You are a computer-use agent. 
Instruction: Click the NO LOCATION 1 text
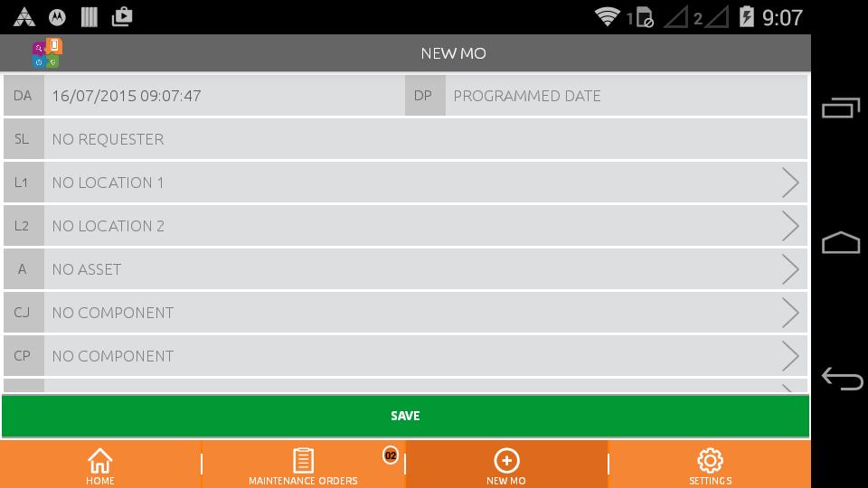[x=108, y=183]
